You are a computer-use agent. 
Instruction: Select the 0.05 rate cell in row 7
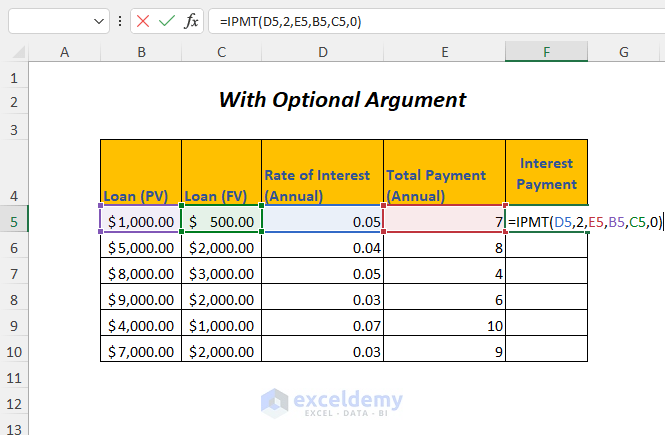322,271
